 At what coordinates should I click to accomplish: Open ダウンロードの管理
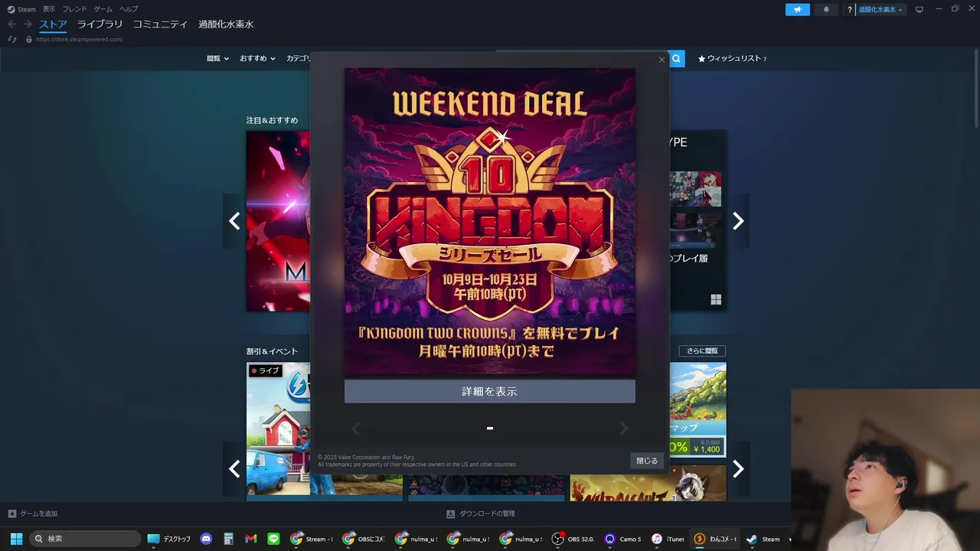481,514
